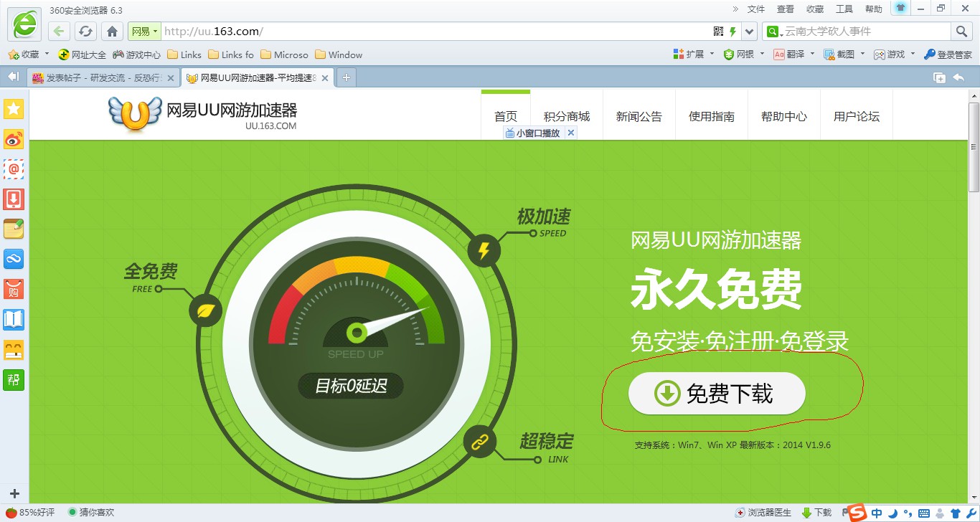Open the 查看 menu
This screenshot has height=522, width=980.
click(x=786, y=9)
